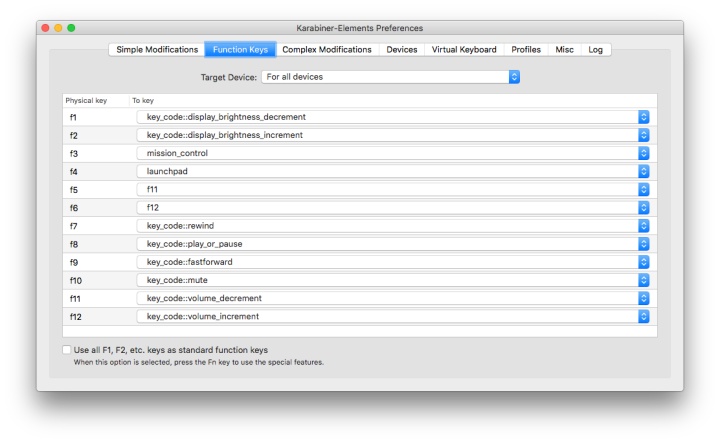The height and width of the screenshot is (443, 720).
Task: Select the f4 physical key label
Action: (74, 172)
